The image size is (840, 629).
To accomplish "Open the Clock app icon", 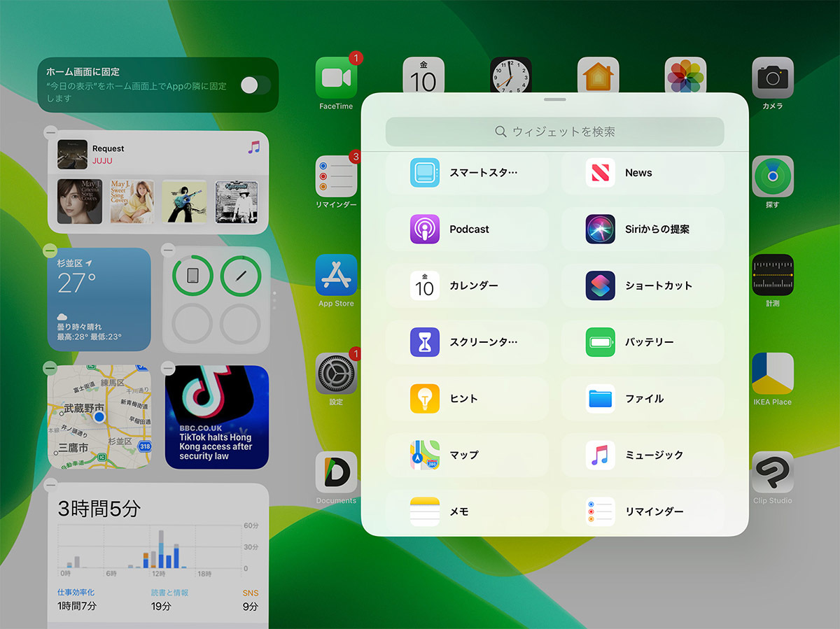I will 511,75.
